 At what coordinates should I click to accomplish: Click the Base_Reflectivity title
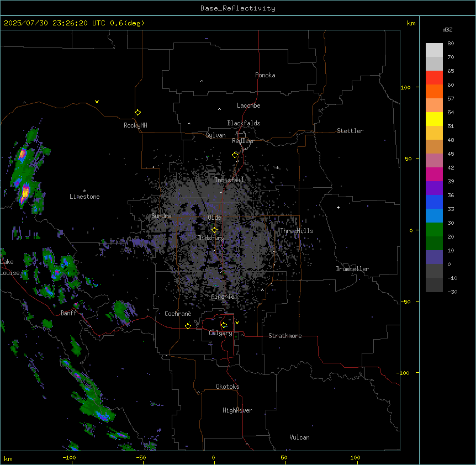tap(238, 8)
